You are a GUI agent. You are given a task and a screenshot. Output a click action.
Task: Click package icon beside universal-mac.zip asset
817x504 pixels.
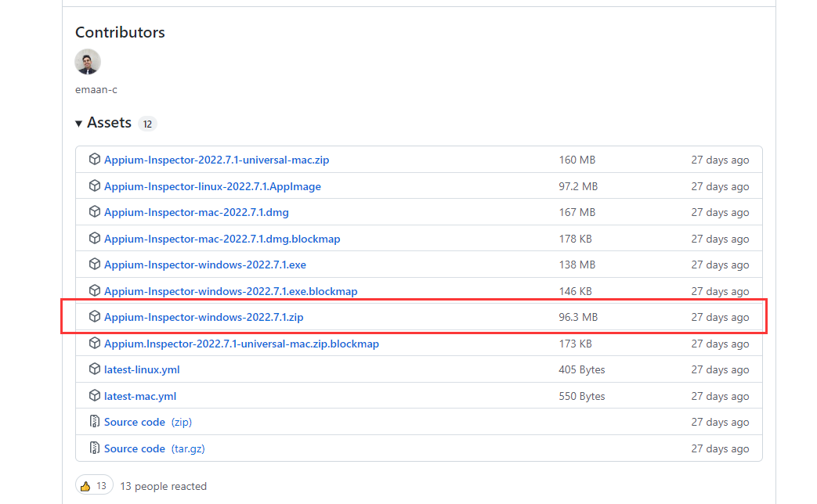coord(94,160)
